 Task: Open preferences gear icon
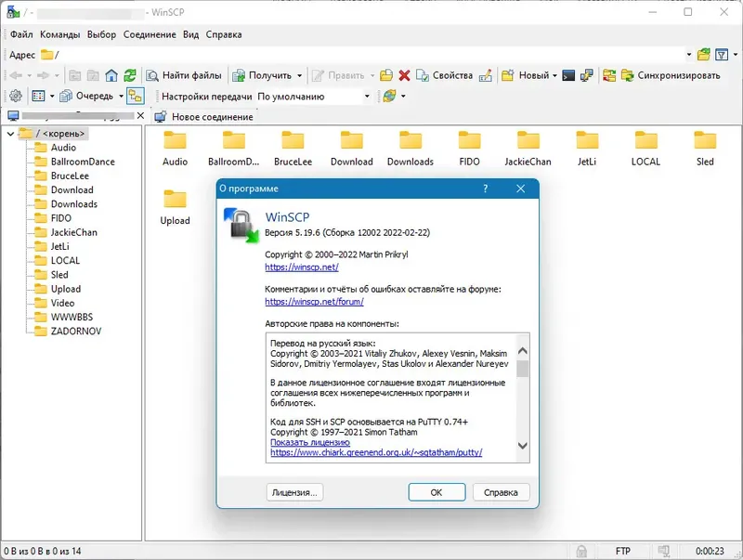pyautogui.click(x=16, y=97)
